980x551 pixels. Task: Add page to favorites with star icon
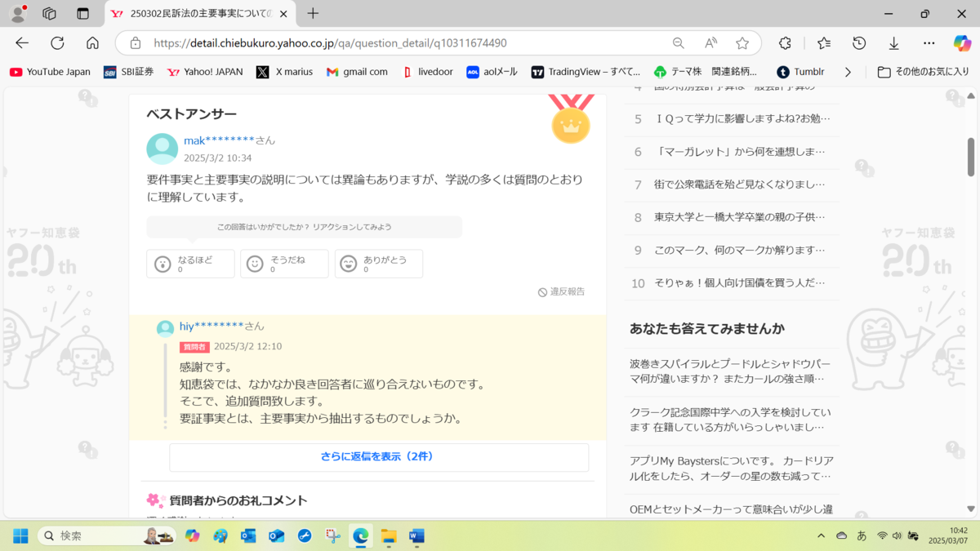742,43
